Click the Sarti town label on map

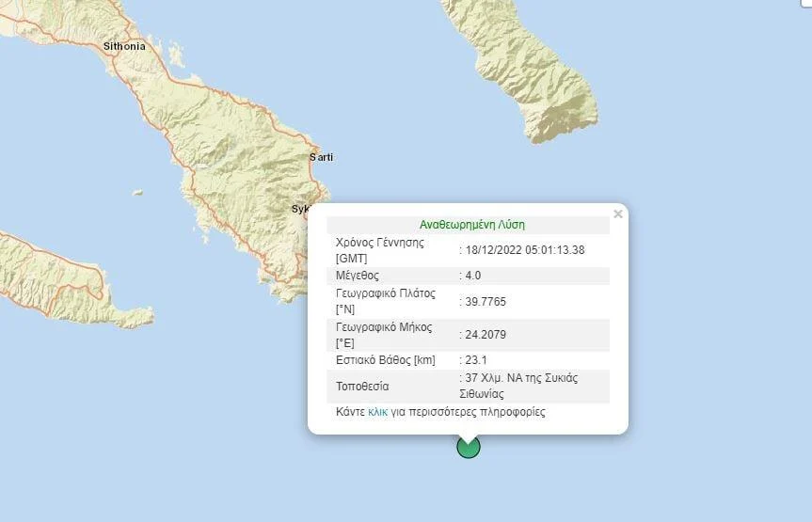coord(321,157)
